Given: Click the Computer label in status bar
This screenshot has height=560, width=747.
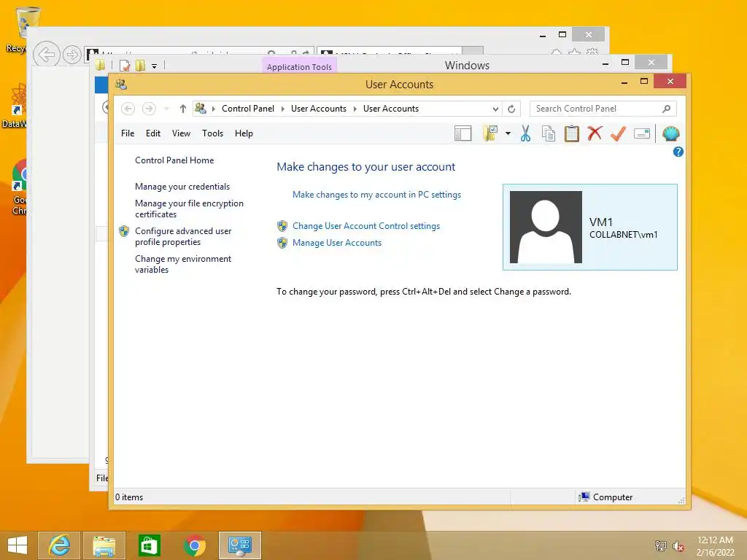Looking at the screenshot, I should pos(613,497).
